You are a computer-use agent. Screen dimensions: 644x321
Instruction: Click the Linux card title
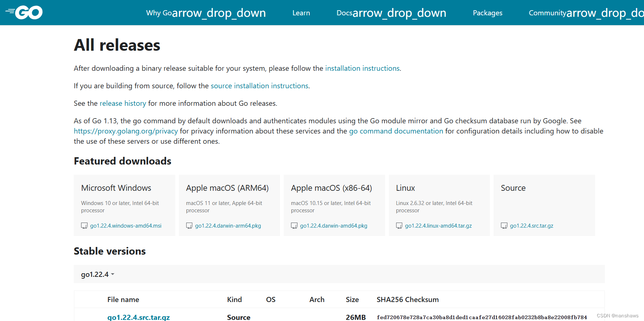click(406, 188)
